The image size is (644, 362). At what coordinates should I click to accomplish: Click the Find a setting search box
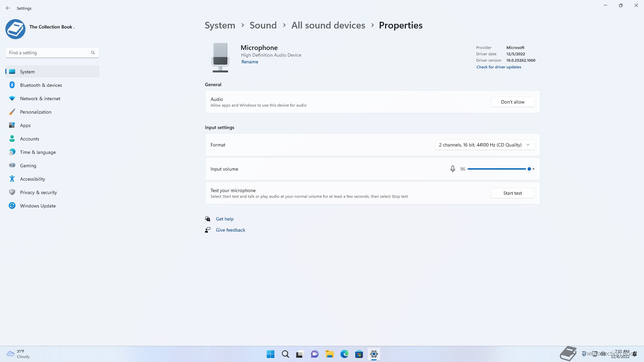tap(49, 53)
